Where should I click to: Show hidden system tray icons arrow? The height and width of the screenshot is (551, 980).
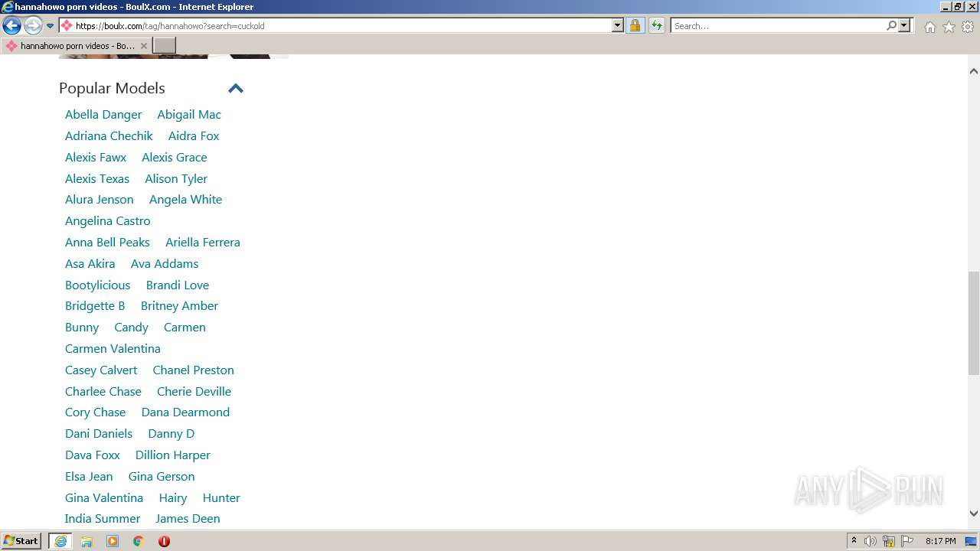pos(854,541)
